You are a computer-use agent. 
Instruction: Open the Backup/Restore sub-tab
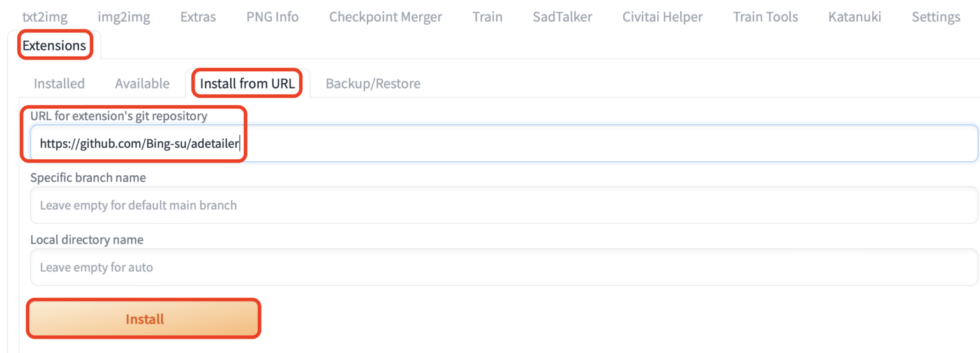373,83
